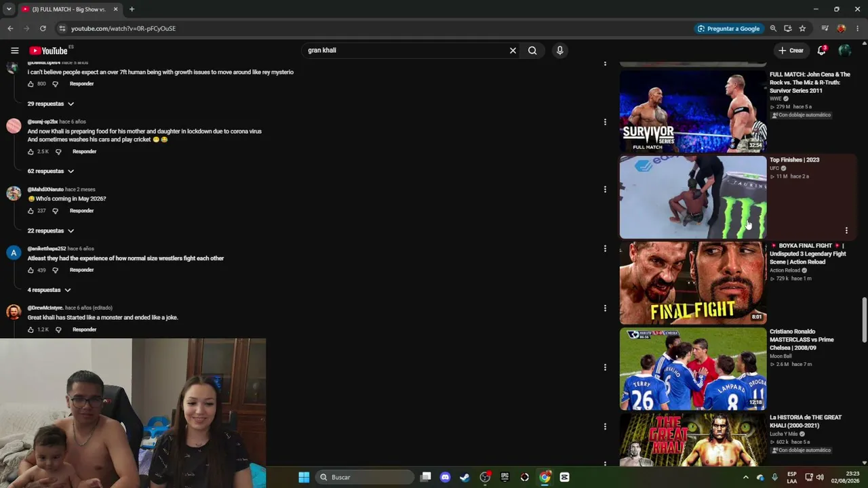The width and height of the screenshot is (868, 488).
Task: Select the FULL MATCH - Big Show browser tab
Action: 68,9
